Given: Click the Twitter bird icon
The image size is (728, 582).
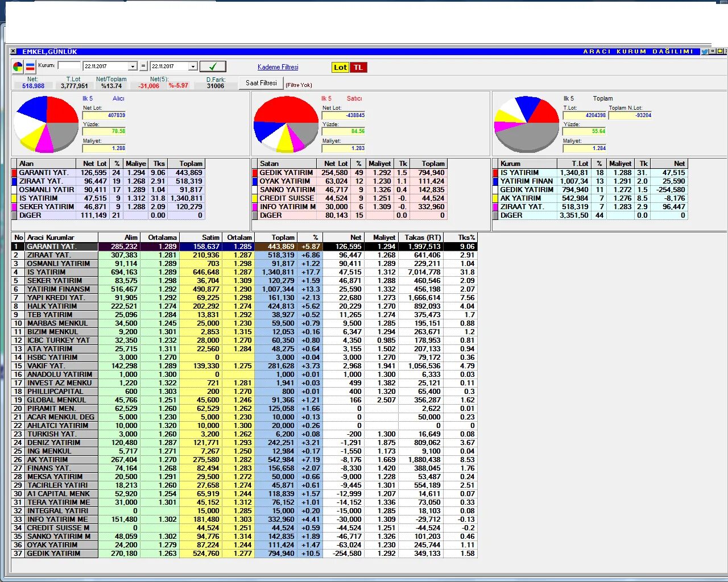Looking at the screenshot, I should click(704, 52).
